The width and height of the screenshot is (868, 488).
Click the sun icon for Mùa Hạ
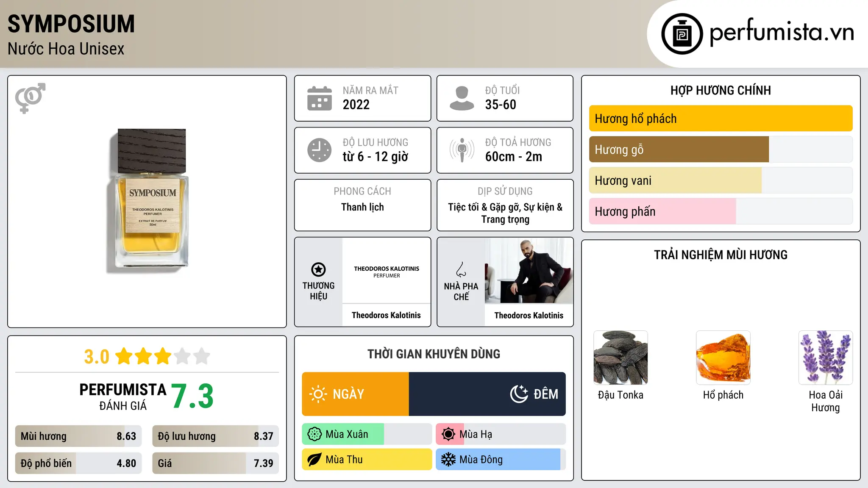tap(448, 434)
